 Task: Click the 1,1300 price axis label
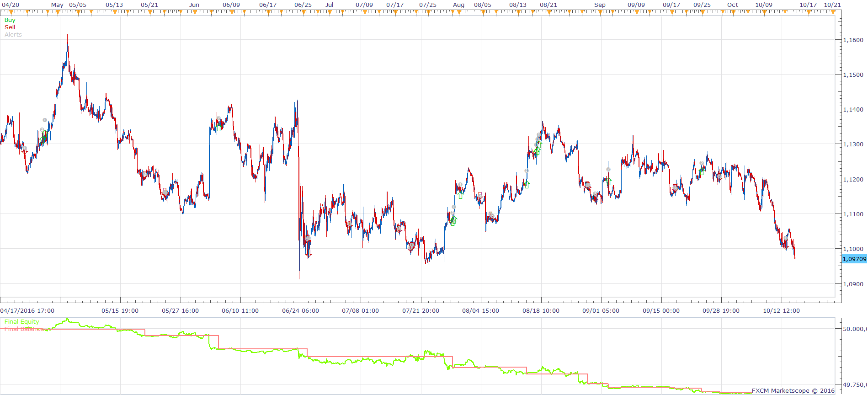click(x=853, y=144)
